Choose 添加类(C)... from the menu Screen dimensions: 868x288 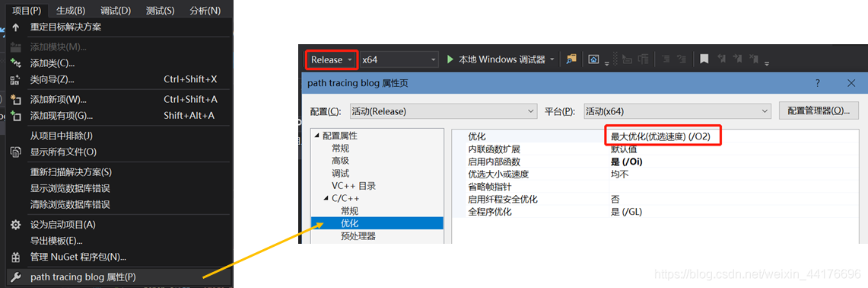pos(119,63)
